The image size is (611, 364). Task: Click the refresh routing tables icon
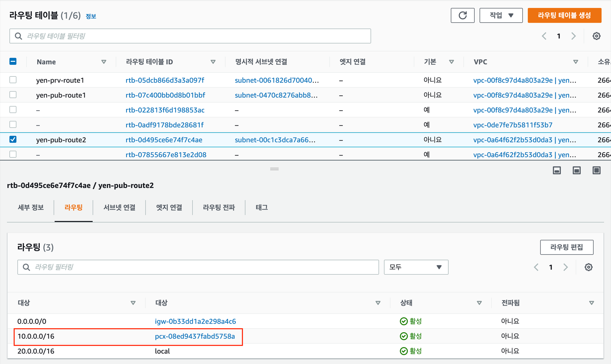(x=462, y=15)
